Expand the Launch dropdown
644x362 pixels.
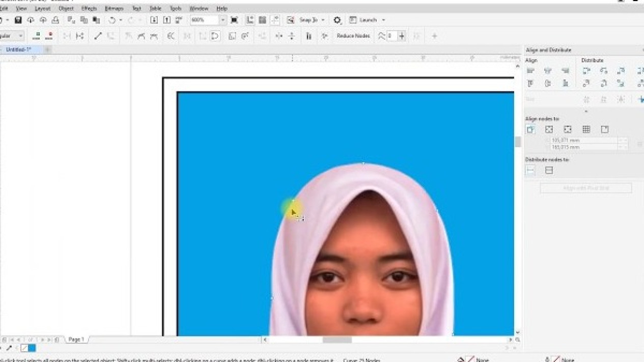(x=383, y=20)
